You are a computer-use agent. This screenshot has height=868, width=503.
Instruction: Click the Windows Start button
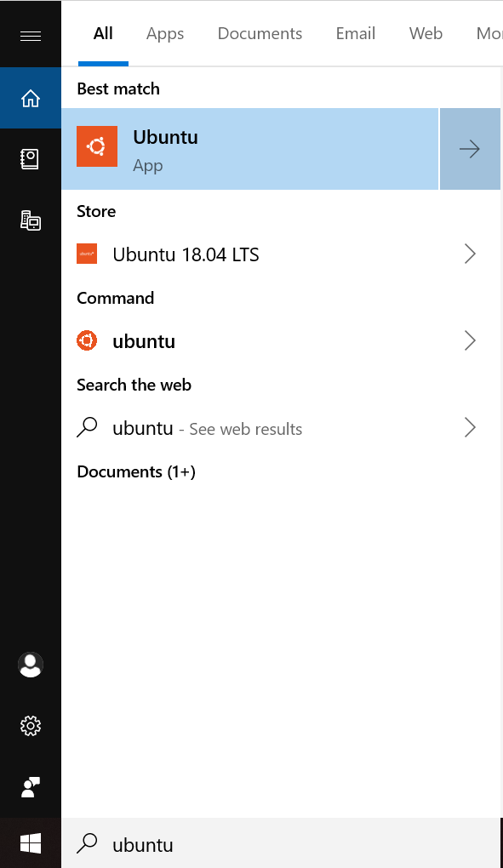coord(31,843)
